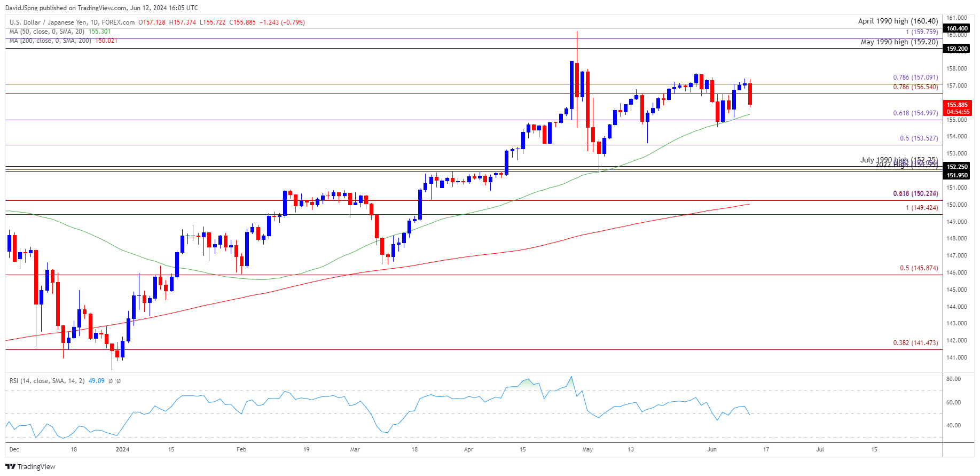Viewport: 980px width, 476px height.
Task: Click the Fibonacci label 0.786 (156.540)
Action: click(x=915, y=87)
